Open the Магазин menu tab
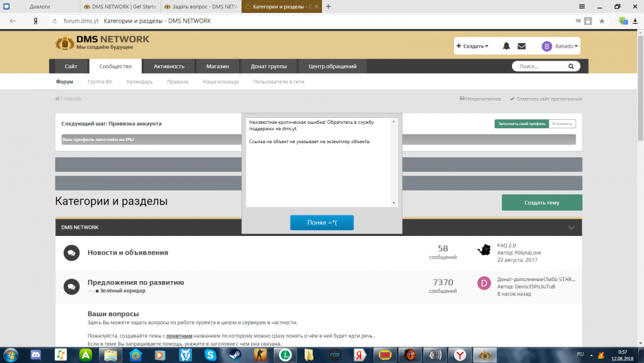The width and height of the screenshot is (644, 363). [x=218, y=66]
